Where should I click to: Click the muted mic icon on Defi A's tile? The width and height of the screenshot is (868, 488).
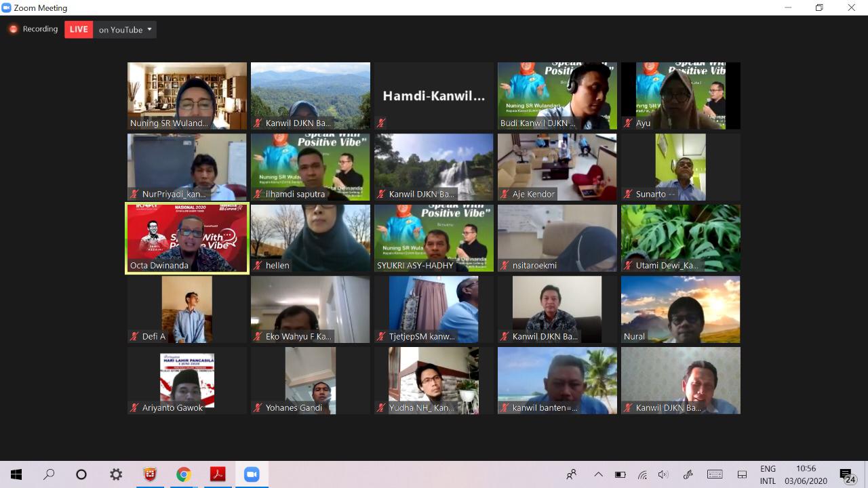click(x=134, y=337)
